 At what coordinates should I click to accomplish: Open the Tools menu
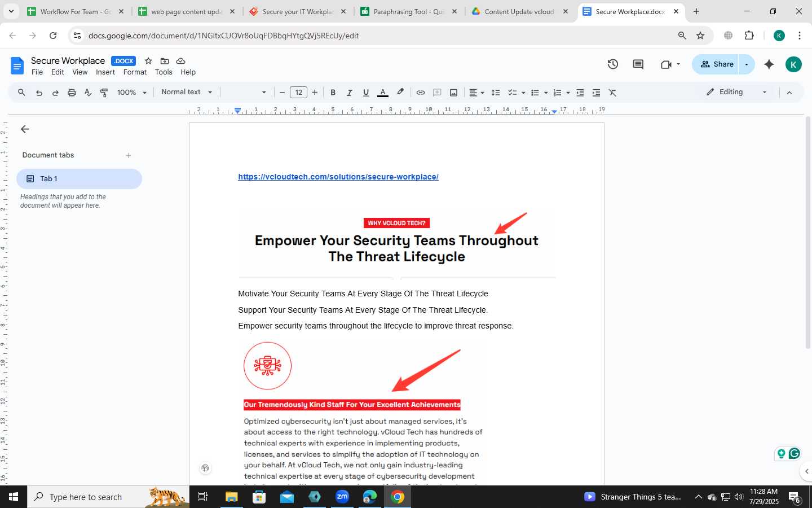[x=164, y=72]
